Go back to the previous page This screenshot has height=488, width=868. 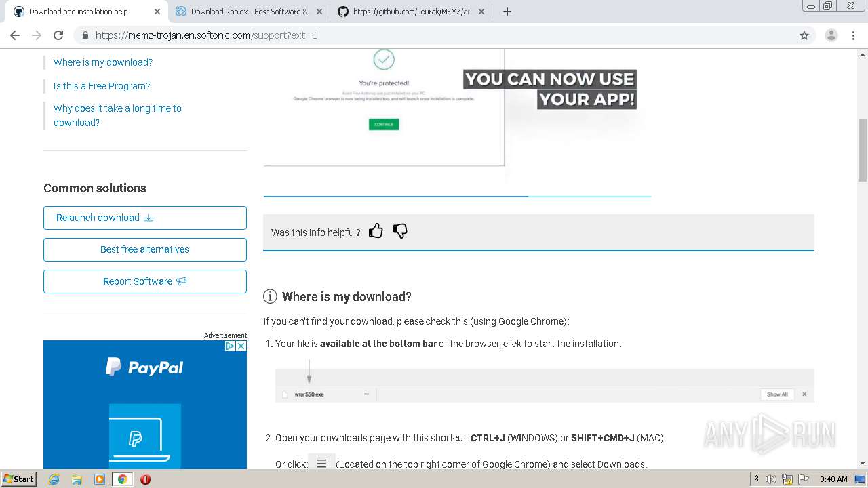click(x=15, y=35)
